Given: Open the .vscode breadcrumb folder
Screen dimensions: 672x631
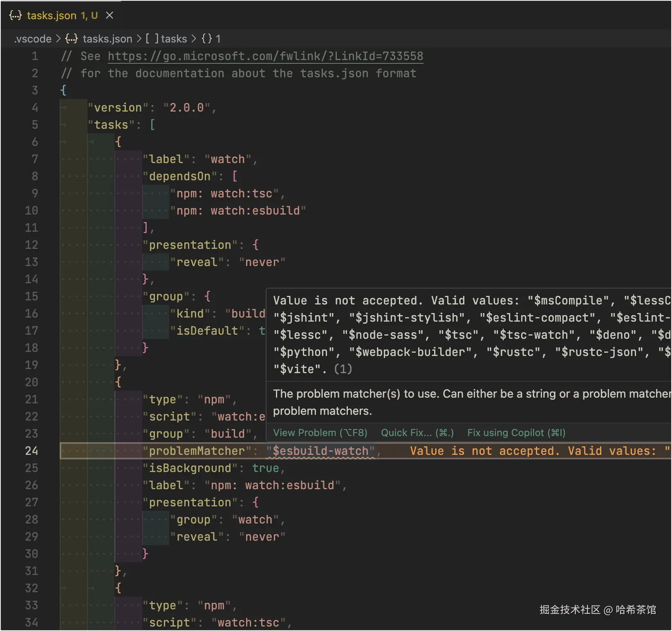Looking at the screenshot, I should click(33, 39).
